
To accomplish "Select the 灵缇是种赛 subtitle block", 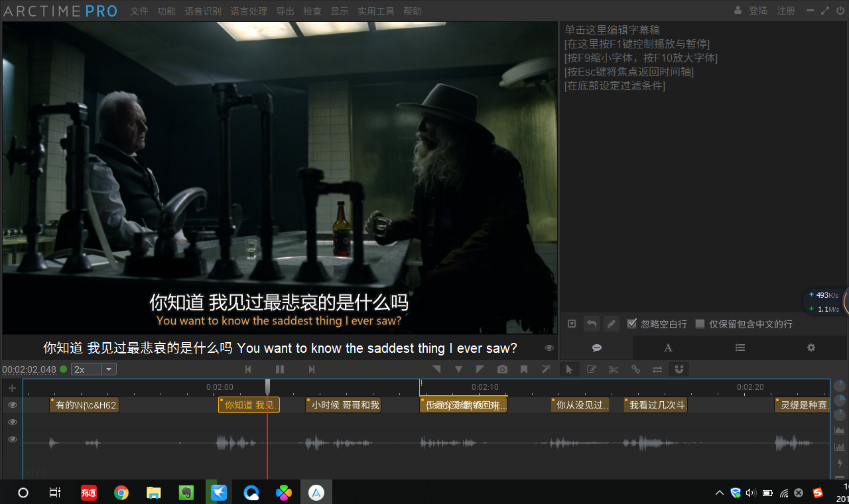I will coord(803,405).
